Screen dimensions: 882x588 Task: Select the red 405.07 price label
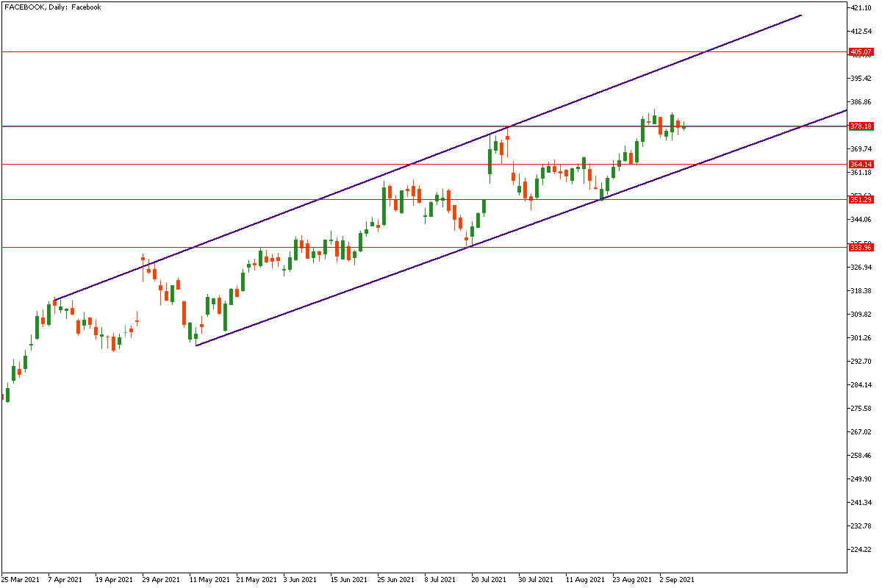pos(860,52)
